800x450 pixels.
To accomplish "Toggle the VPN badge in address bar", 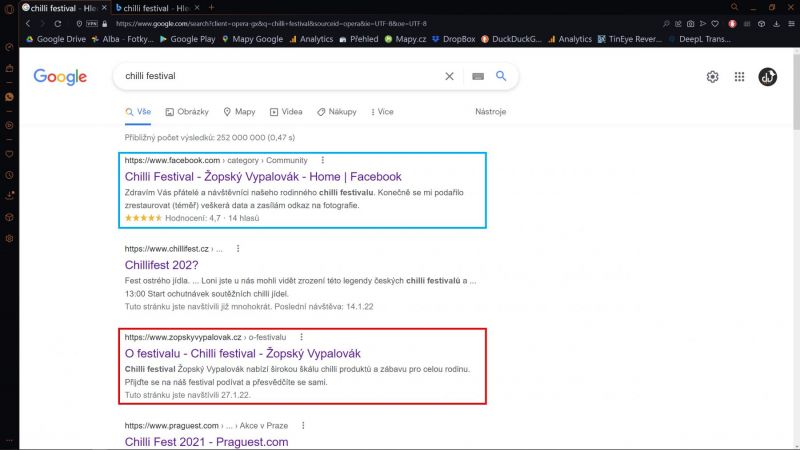I will 92,23.
